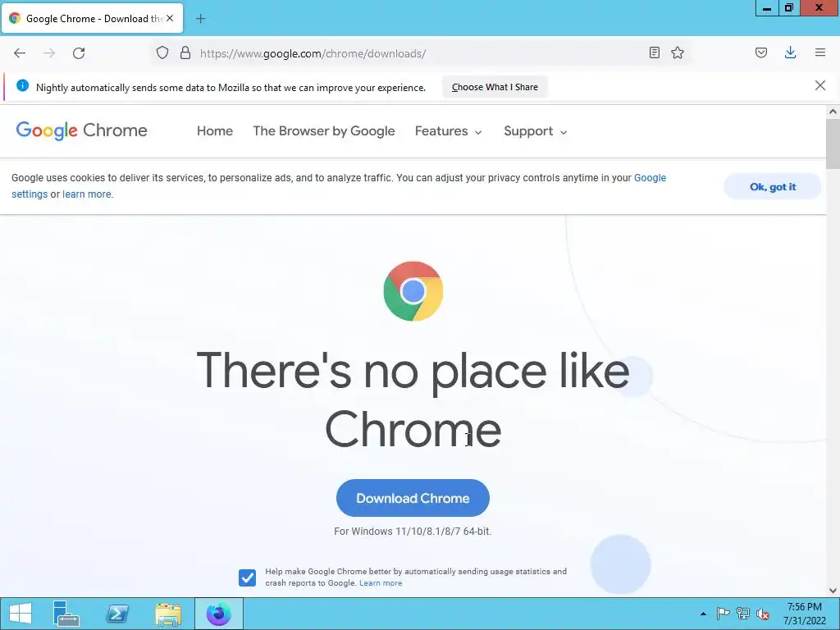Open Learn more link about crash reports
Image resolution: width=840 pixels, height=630 pixels.
[x=381, y=583]
